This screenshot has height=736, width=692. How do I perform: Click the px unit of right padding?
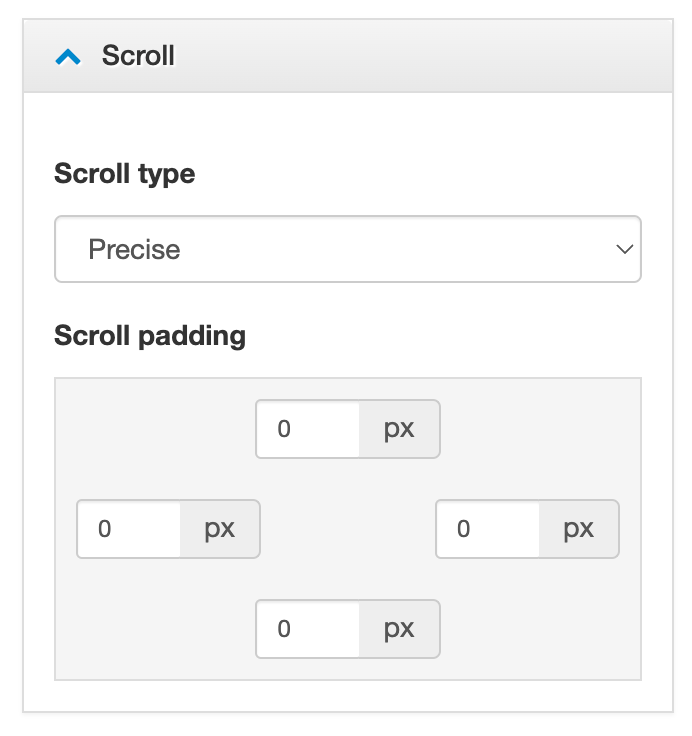point(579,529)
